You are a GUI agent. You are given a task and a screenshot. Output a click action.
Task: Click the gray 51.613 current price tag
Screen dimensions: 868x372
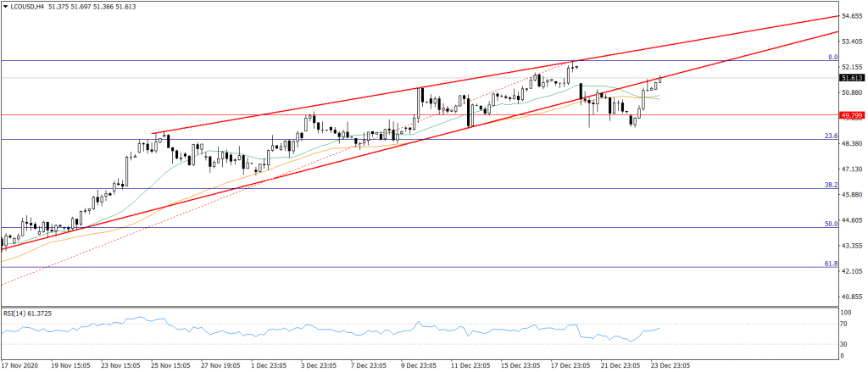click(851, 77)
